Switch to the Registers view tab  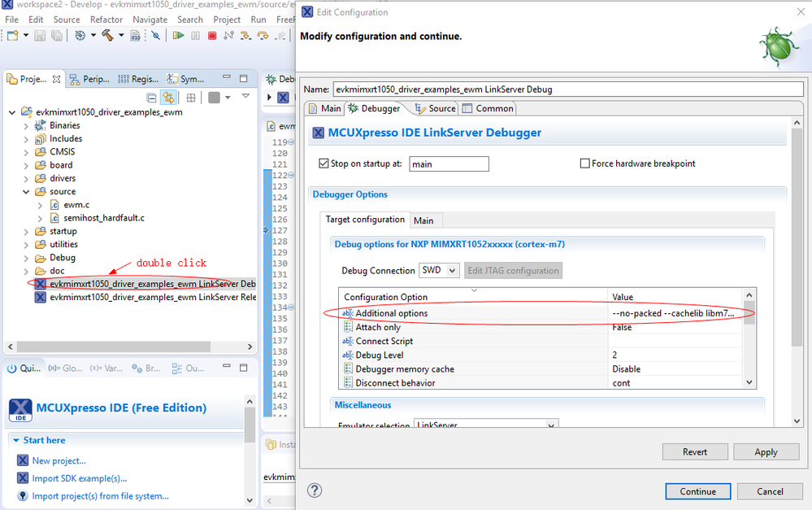click(x=137, y=79)
